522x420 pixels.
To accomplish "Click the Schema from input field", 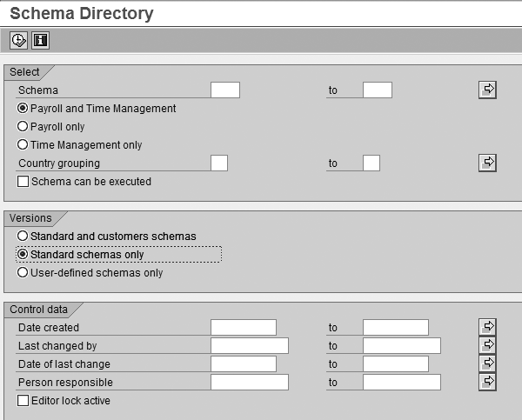I will tap(224, 90).
